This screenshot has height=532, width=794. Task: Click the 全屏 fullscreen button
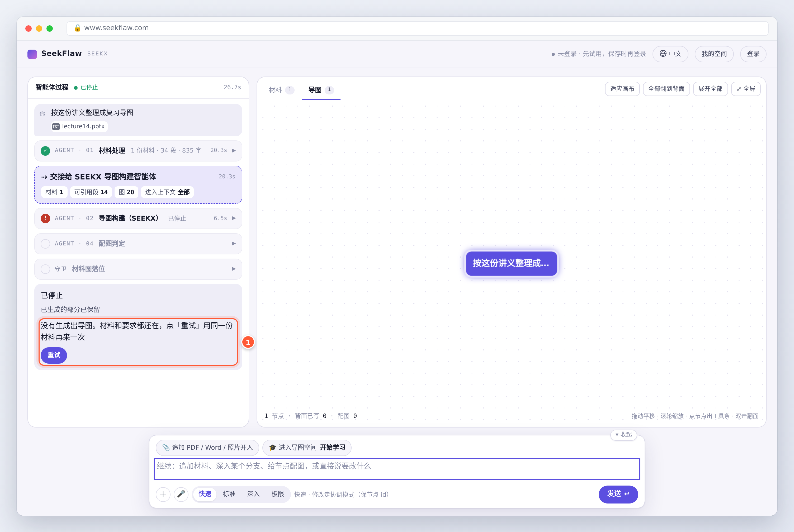[x=746, y=89]
